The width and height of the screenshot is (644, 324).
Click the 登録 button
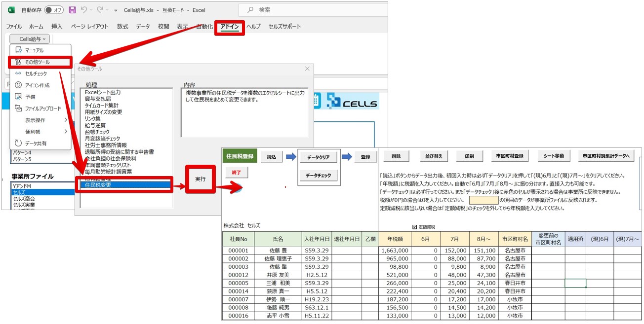tap(365, 157)
